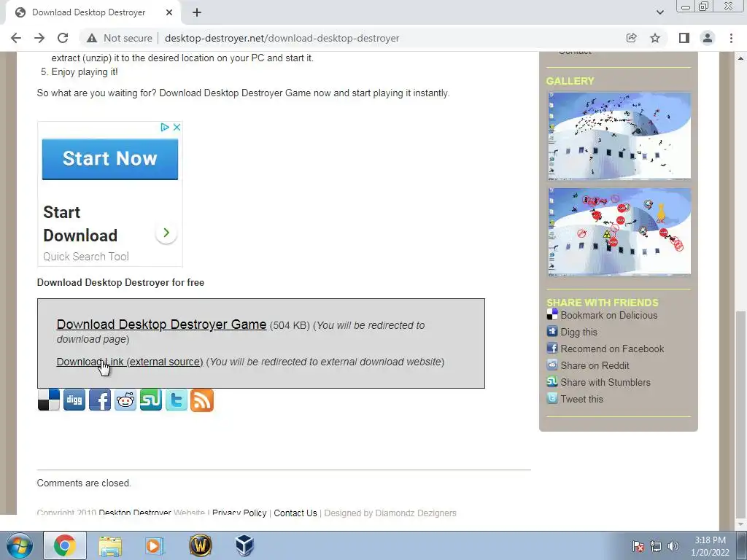
Task: Click the Start Now ad button
Action: (x=110, y=159)
